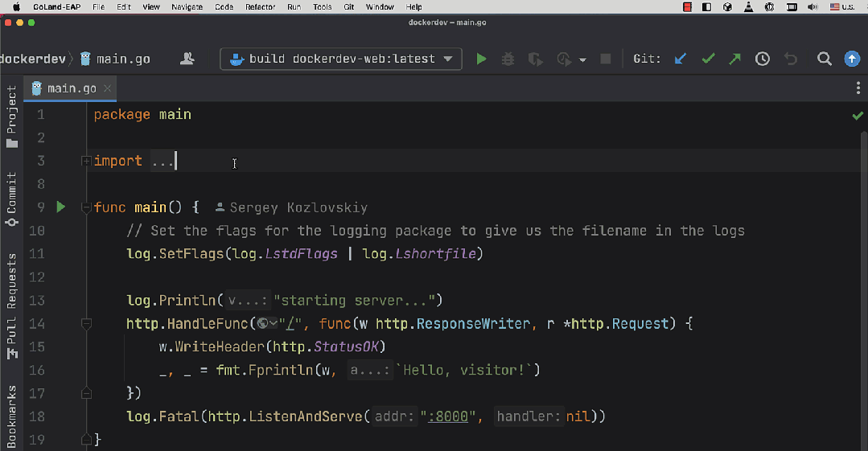Click main.go breadcrumb in navigation bar

click(115, 59)
